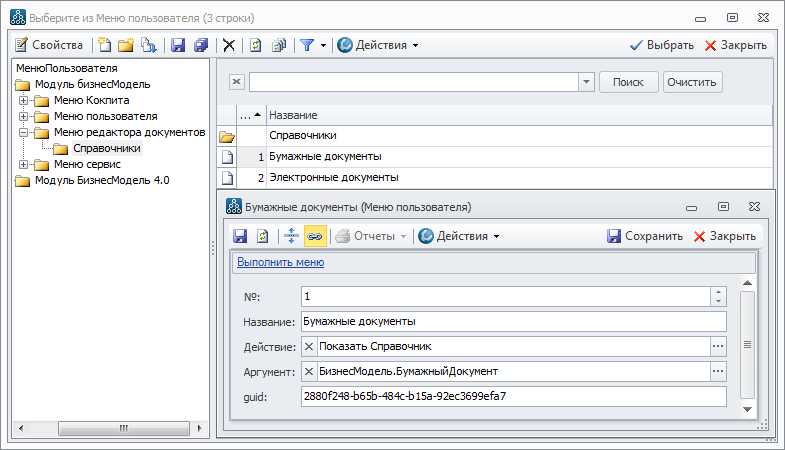Screen dimensions: 785x450
Task: Clear the Действие field with its X button
Action: pyautogui.click(x=308, y=346)
